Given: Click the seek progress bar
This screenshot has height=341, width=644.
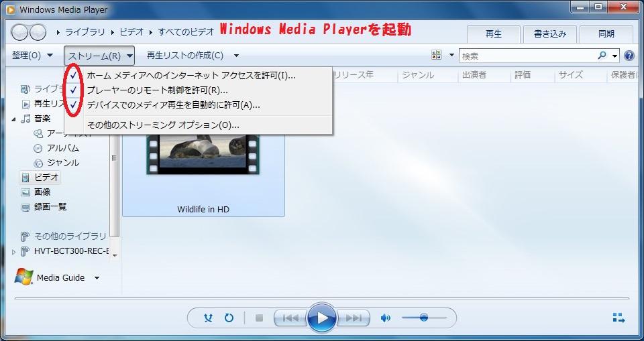Looking at the screenshot, I should 321,299.
